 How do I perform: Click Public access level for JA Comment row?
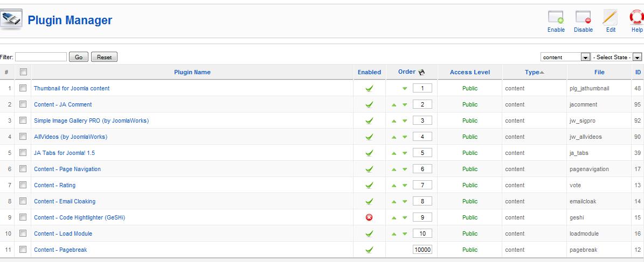[x=470, y=104]
